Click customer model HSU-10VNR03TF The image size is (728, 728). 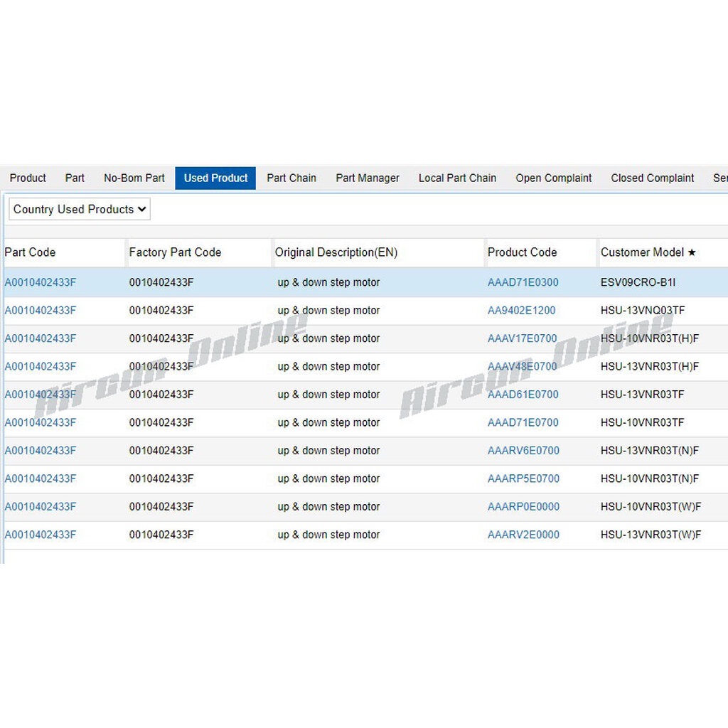(x=643, y=423)
